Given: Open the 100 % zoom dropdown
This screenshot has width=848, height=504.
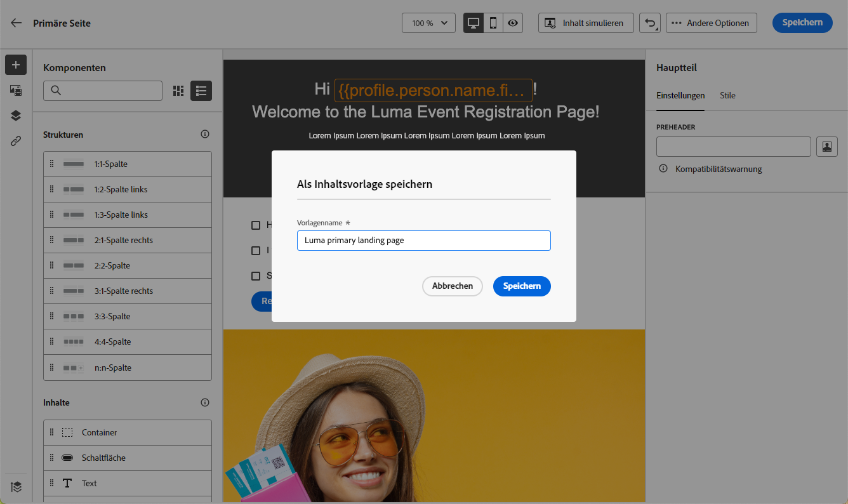Looking at the screenshot, I should tap(429, 23).
